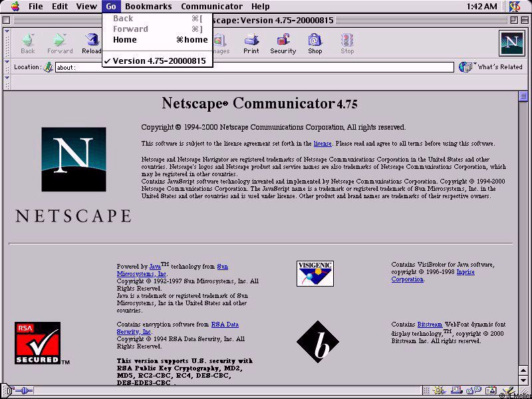Click the Netscape N throbber logo in toolbar
532x399 pixels.
511,43
